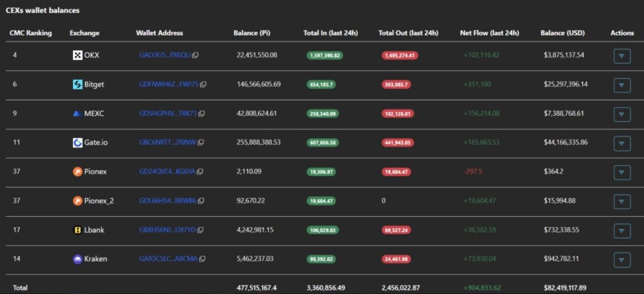Copy the Lbank wallet address
644x294 pixels.
[x=201, y=230]
